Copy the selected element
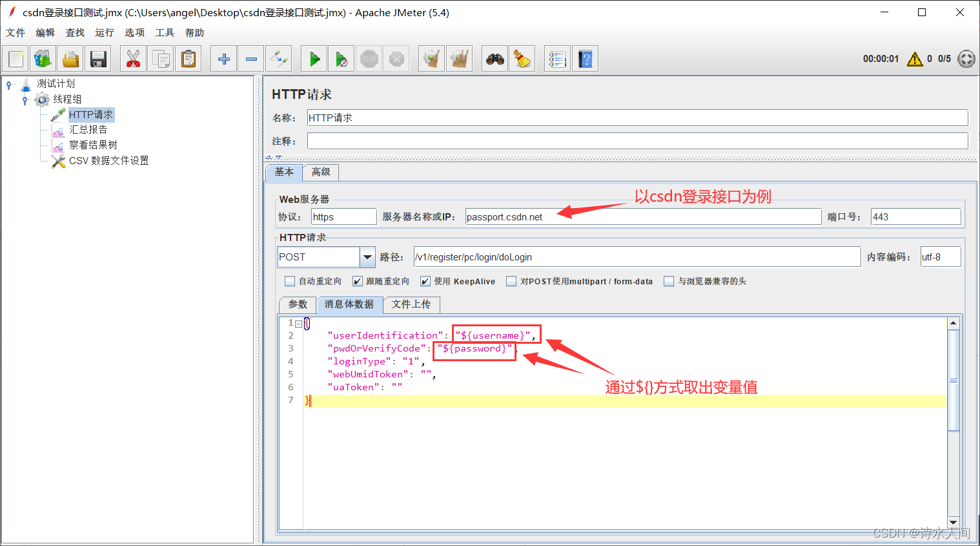This screenshot has width=980, height=546. (x=161, y=59)
